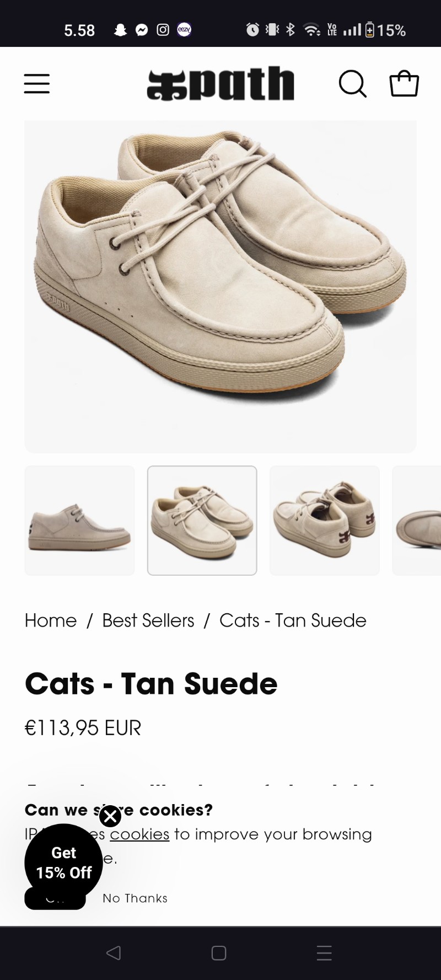Go to homepage via path logo

pos(220,84)
